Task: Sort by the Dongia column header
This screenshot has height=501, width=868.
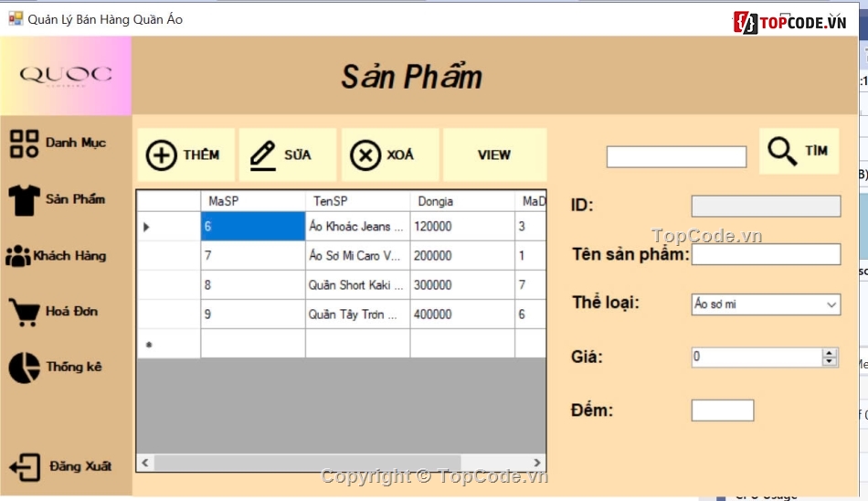Action: click(x=461, y=201)
